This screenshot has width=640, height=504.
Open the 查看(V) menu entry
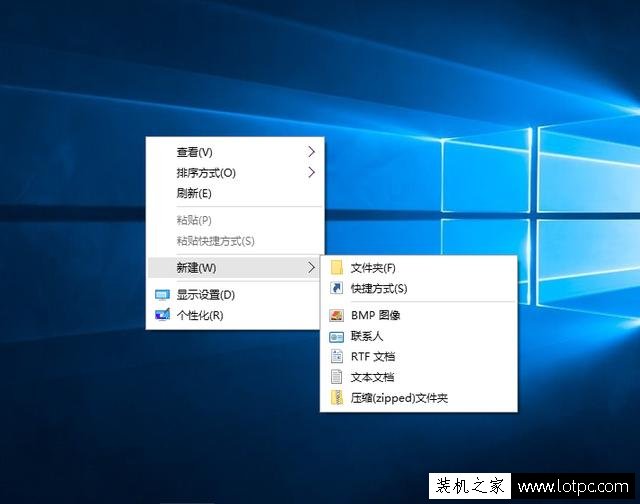(x=235, y=152)
